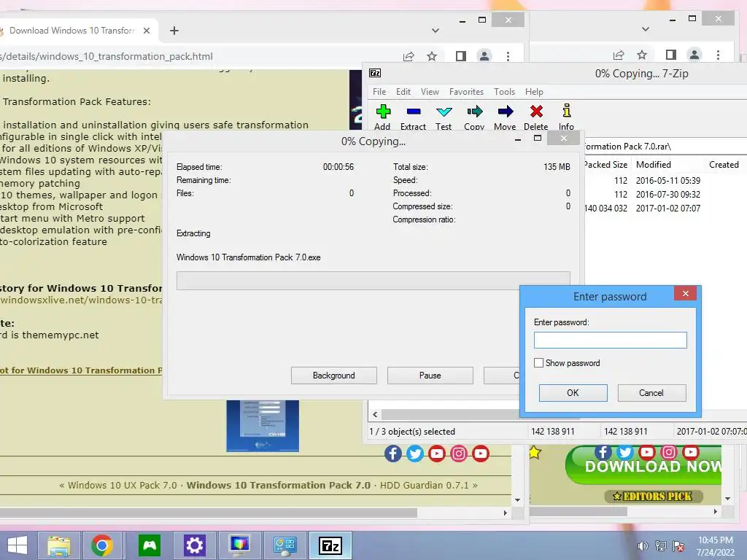Open the Windows 10 UX Pack 7.0 link
Screen dimensions: 747x560
pos(122,485)
